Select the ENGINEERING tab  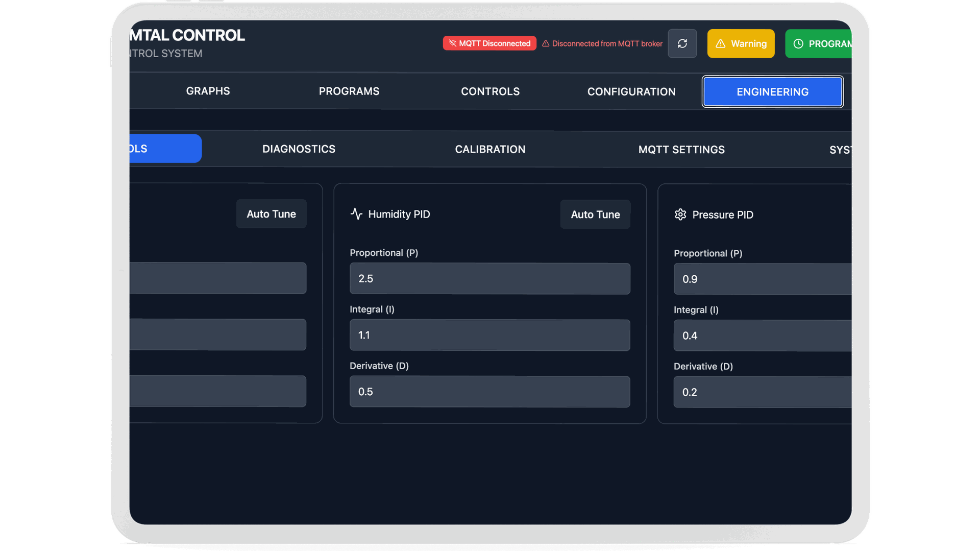772,92
